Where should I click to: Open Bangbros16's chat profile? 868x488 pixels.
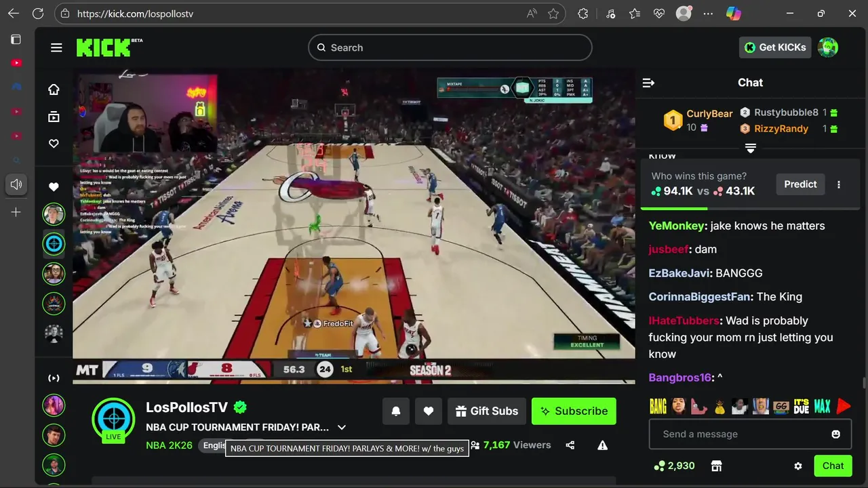[679, 378]
